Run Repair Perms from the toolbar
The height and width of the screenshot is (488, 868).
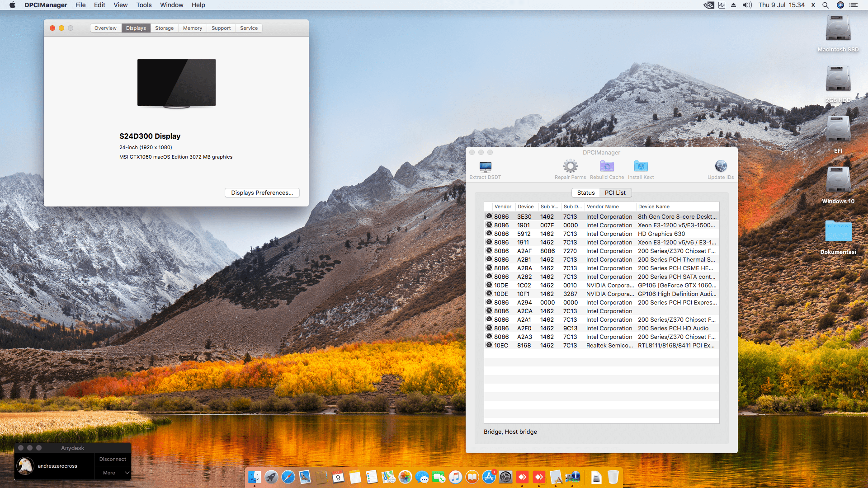pyautogui.click(x=570, y=166)
